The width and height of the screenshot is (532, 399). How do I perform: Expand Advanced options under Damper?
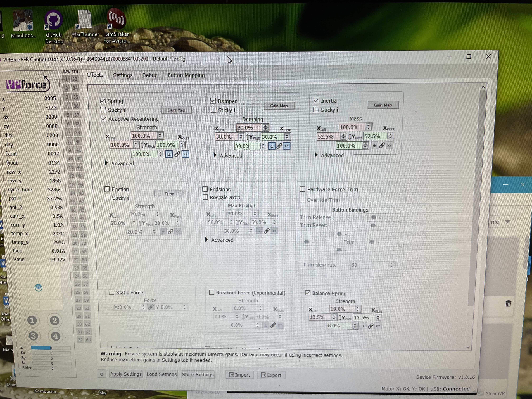click(x=215, y=155)
